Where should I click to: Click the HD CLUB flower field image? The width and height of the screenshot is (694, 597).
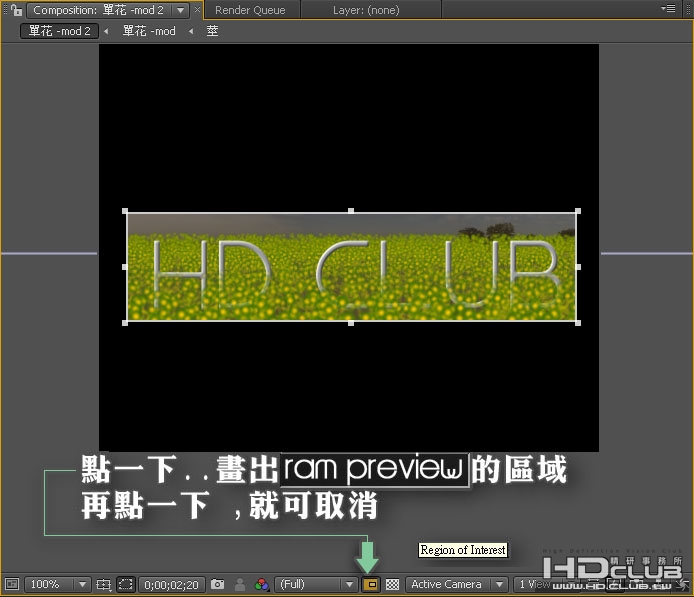tap(351, 267)
